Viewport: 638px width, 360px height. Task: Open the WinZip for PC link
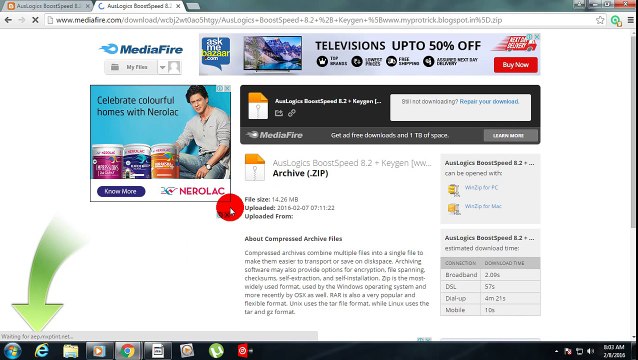(481, 188)
